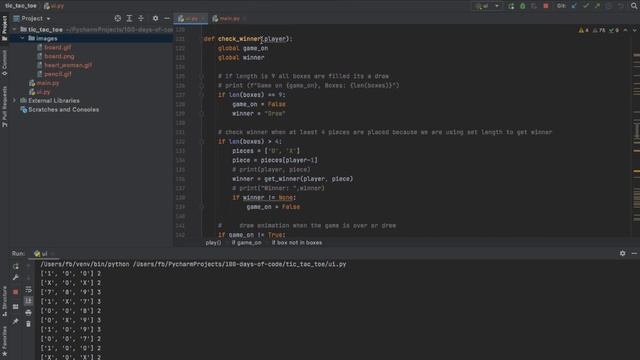Rollback changes with the Git undo icon
This screenshot has width=640, height=360.
[x=620, y=6]
